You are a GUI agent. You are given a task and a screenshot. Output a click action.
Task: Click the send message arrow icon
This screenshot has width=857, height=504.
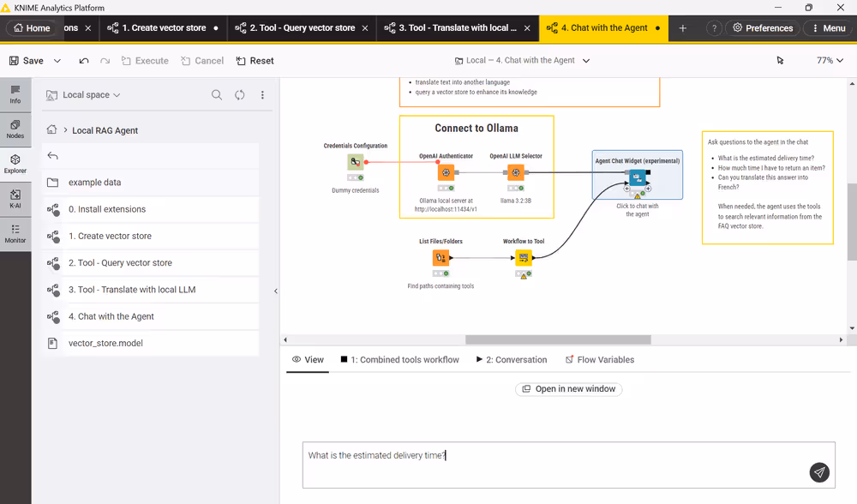pos(819,472)
